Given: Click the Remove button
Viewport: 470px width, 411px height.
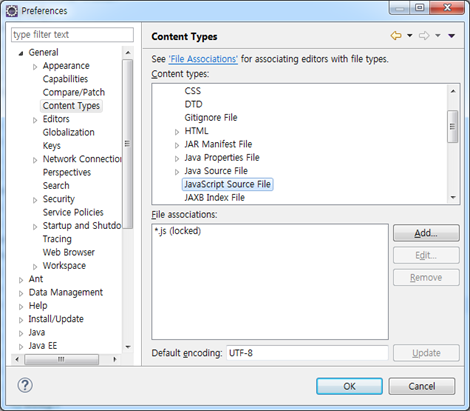Looking at the screenshot, I should [426, 277].
